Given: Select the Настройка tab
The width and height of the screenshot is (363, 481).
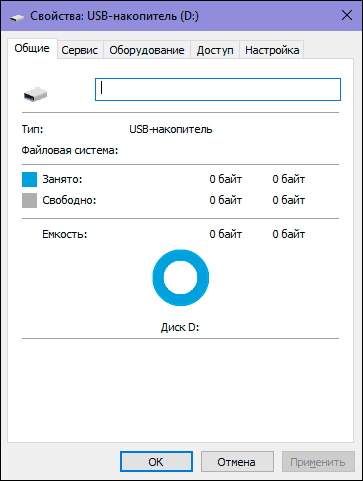Looking at the screenshot, I should point(272,50).
